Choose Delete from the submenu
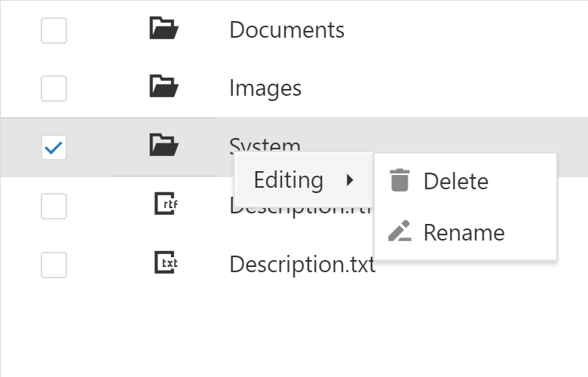Viewport: 588px width, 377px height. coord(465,181)
